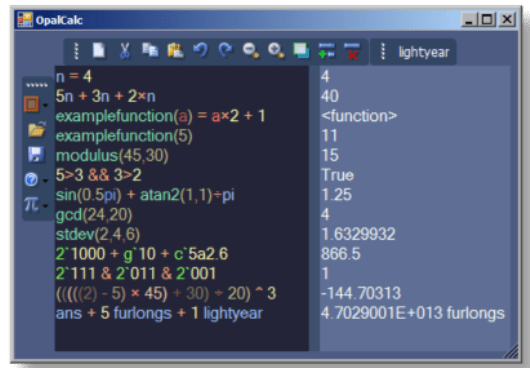
Task: Delete line with red X icon
Action: point(352,51)
